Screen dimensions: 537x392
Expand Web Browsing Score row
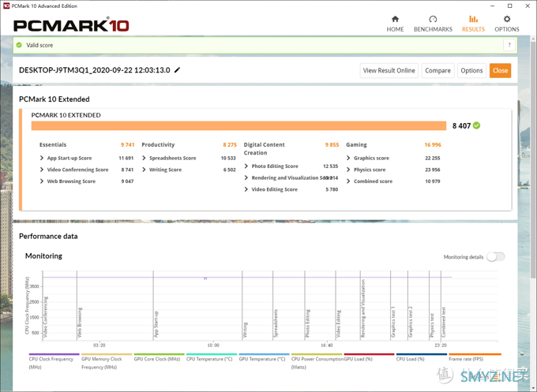[42, 181]
